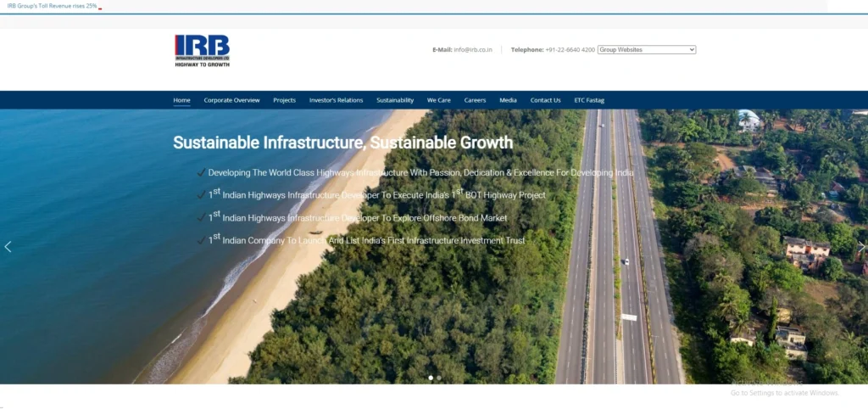Image resolution: width=868 pixels, height=409 pixels.
Task: Click the Infrastructure Investment Trust bullet text
Action: (366, 240)
